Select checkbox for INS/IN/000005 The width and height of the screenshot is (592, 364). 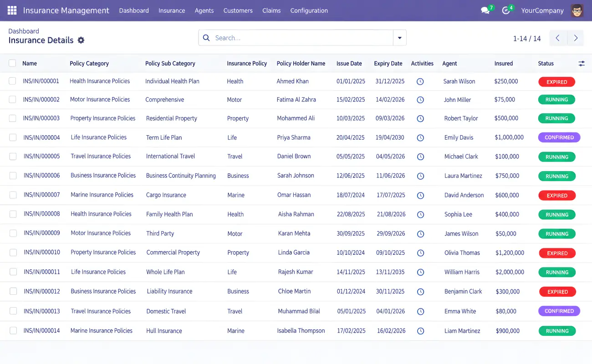pyautogui.click(x=13, y=156)
